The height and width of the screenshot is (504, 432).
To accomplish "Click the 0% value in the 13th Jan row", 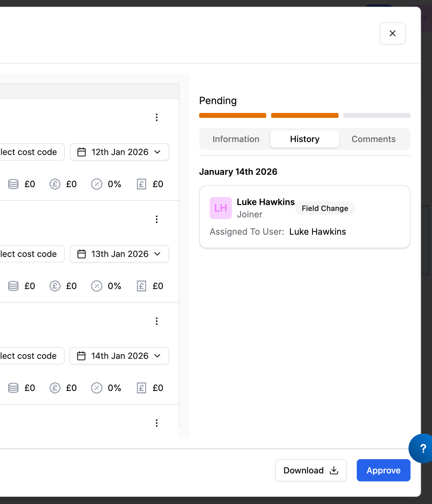I will click(x=114, y=286).
